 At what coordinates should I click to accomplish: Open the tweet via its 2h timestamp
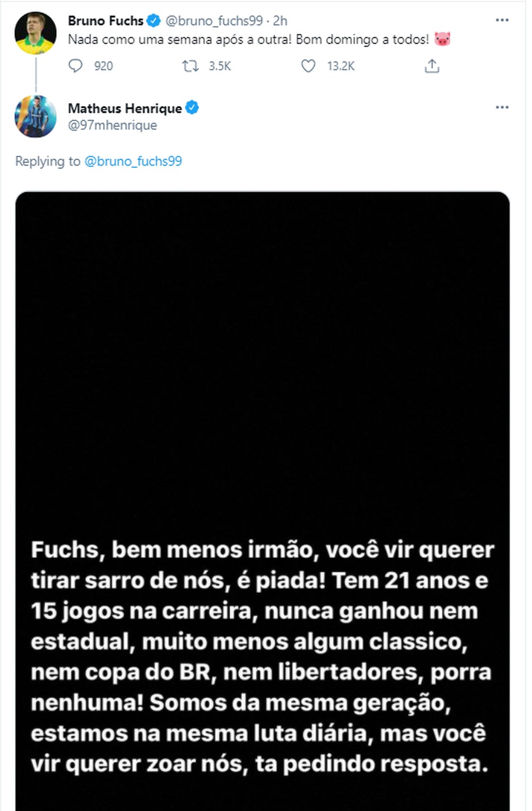(280, 21)
